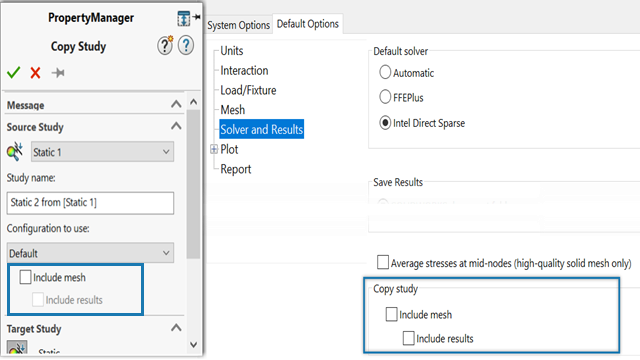
Task: Collapse the Message section
Action: point(176,104)
